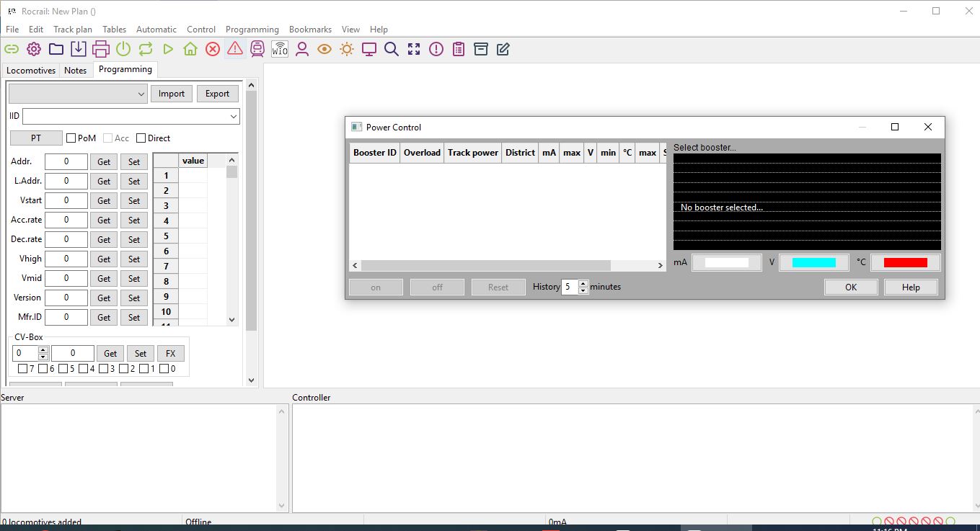Decrease the CV-Box number spinner
The image size is (980, 531).
tap(43, 357)
